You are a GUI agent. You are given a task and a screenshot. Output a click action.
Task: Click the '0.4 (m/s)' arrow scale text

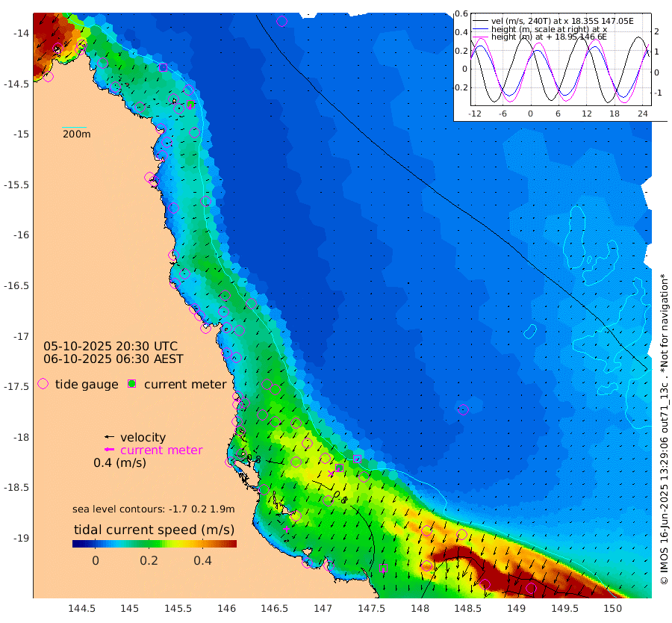[119, 462]
